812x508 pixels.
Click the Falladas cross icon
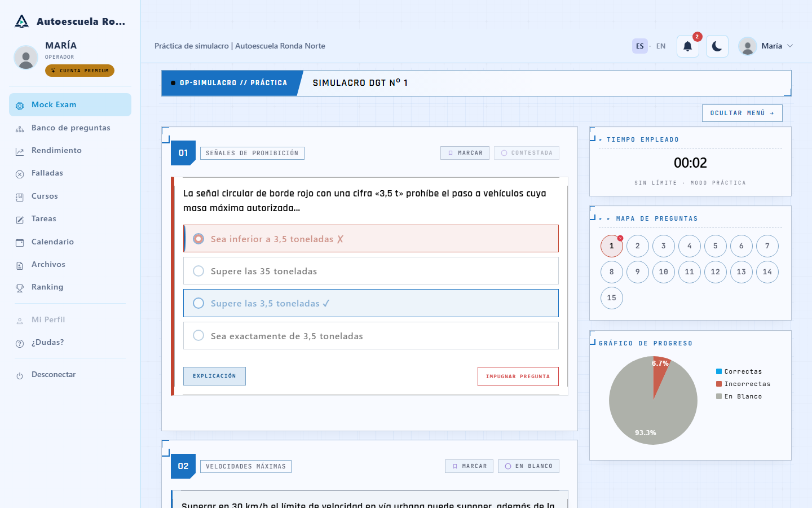[20, 174]
